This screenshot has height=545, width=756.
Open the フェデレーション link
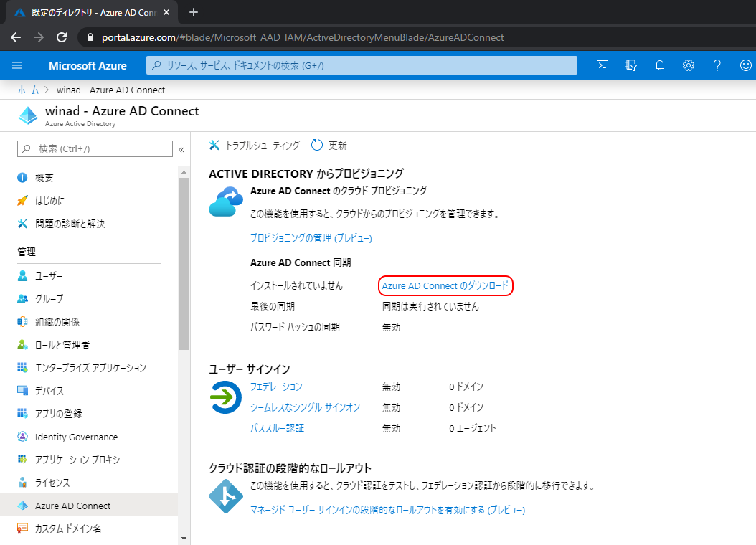tap(276, 387)
